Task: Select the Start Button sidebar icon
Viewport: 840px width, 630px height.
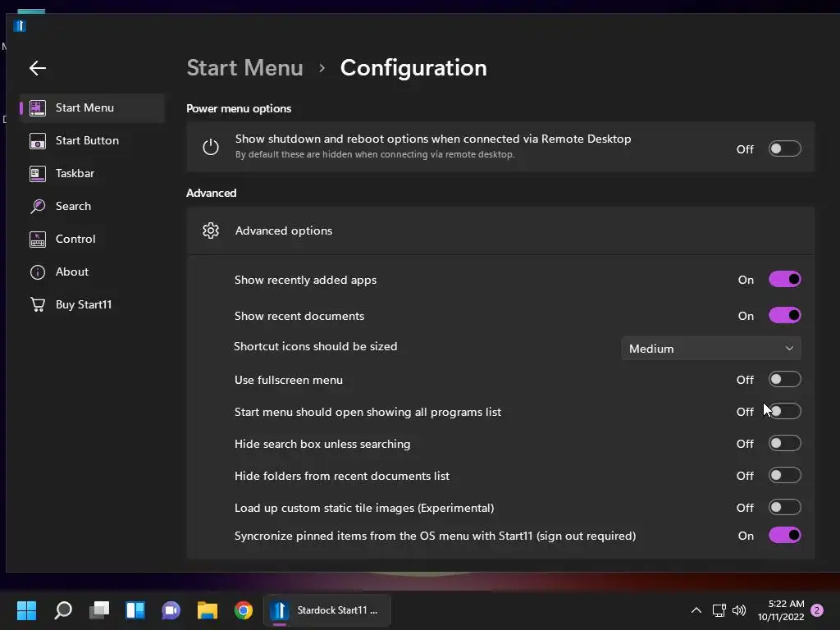Action: pos(38,141)
